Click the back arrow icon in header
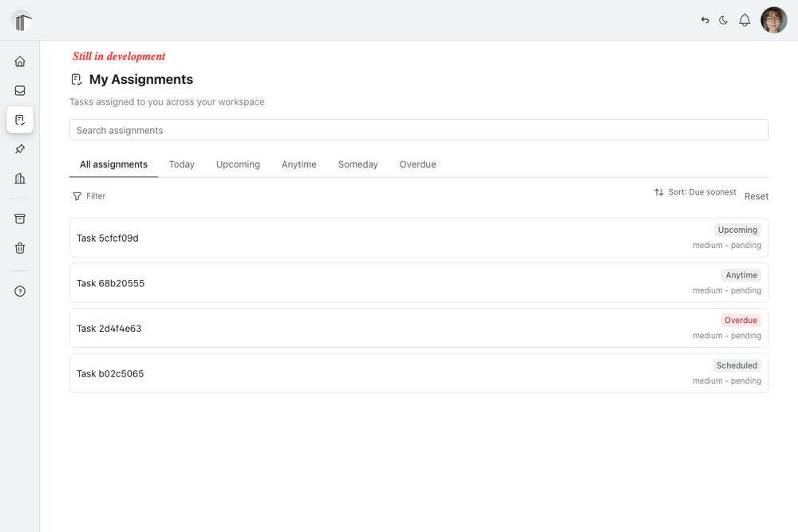This screenshot has height=532, width=798. pos(705,20)
